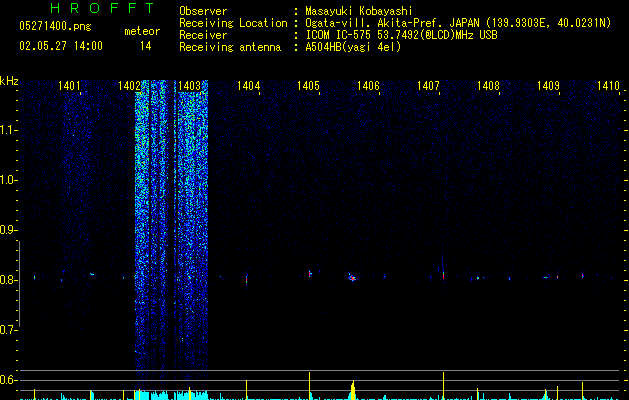Select the file name 05271400.png
The height and width of the screenshot is (400, 629).
(x=55, y=26)
